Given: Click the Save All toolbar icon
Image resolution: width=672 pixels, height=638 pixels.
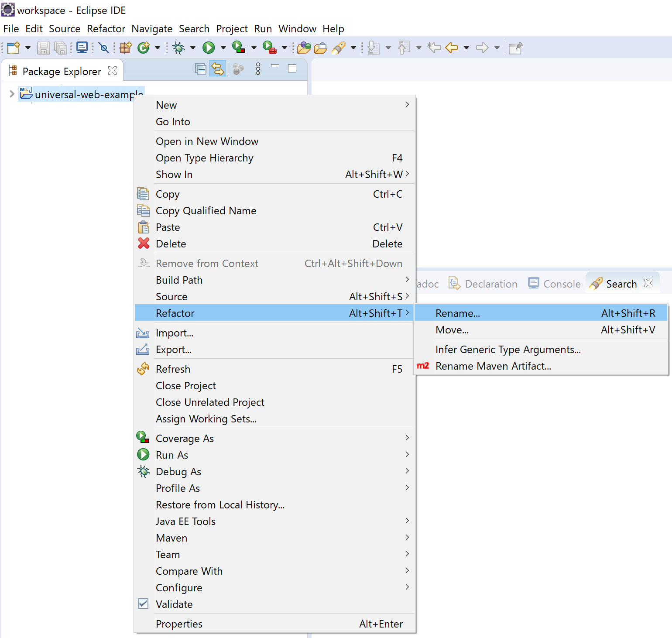Looking at the screenshot, I should click(x=61, y=48).
